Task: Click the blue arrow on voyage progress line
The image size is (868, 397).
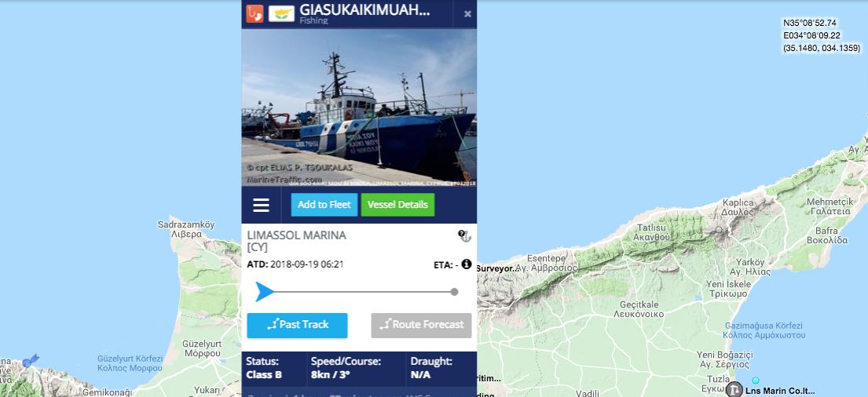Action: (264, 291)
